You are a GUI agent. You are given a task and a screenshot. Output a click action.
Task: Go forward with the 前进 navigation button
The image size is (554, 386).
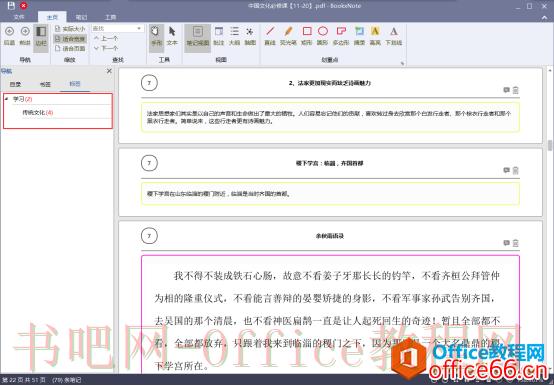tap(25, 36)
